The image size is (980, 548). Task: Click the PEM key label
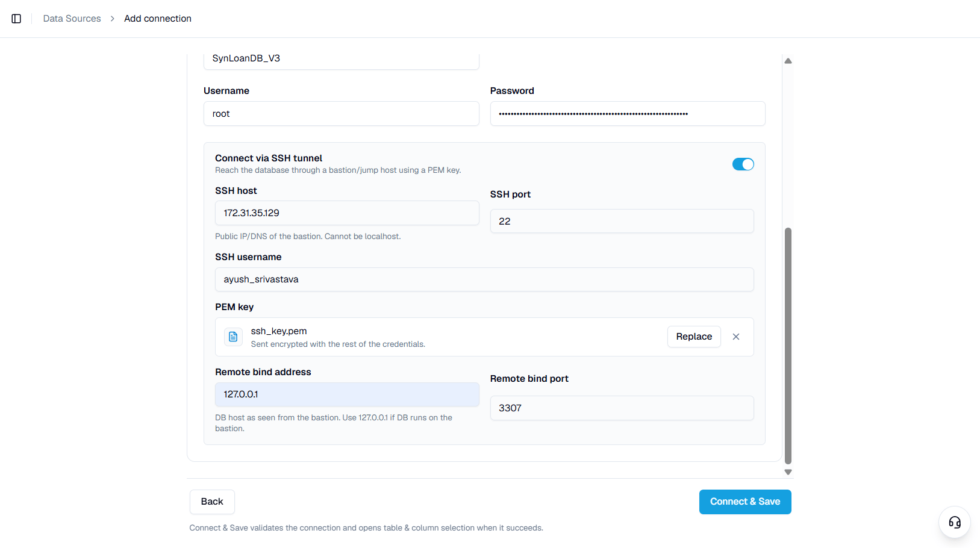click(234, 307)
